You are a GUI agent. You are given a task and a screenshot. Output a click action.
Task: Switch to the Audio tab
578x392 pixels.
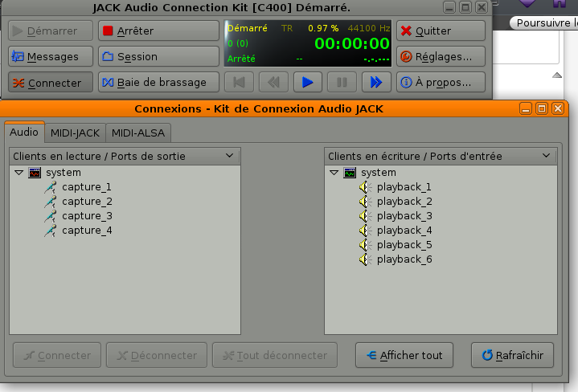24,132
